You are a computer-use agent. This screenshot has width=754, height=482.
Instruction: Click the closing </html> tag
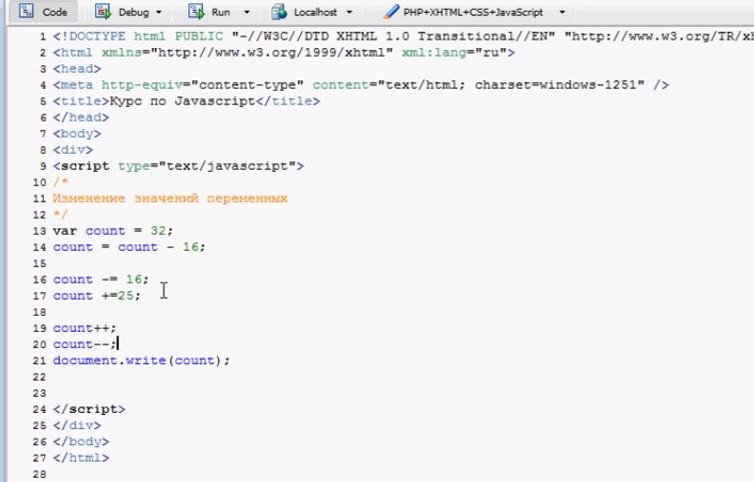[81, 458]
